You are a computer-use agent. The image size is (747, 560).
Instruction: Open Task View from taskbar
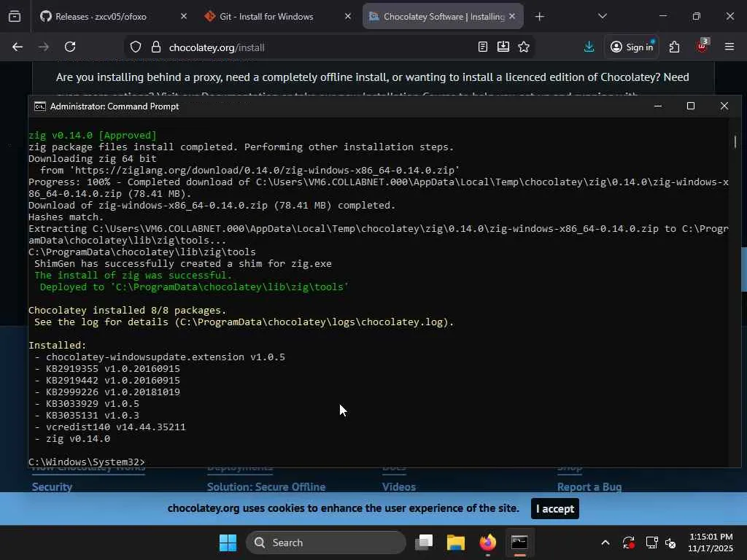(x=424, y=542)
